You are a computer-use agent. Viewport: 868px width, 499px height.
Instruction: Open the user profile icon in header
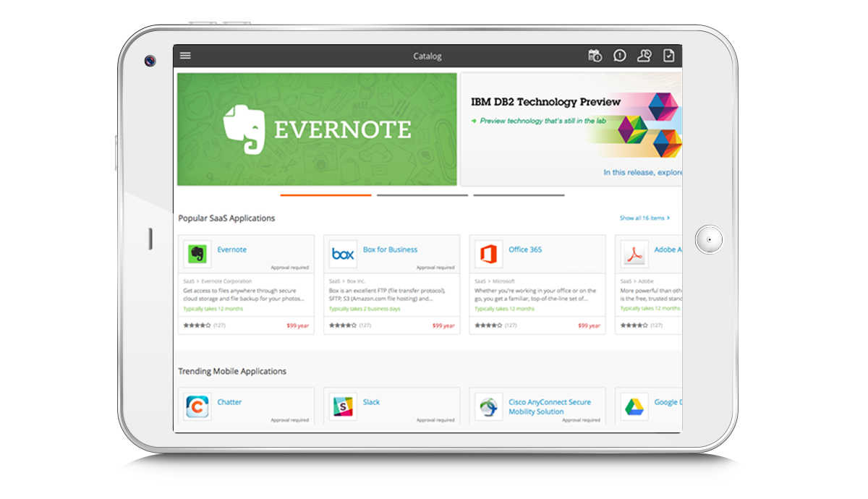coord(644,56)
